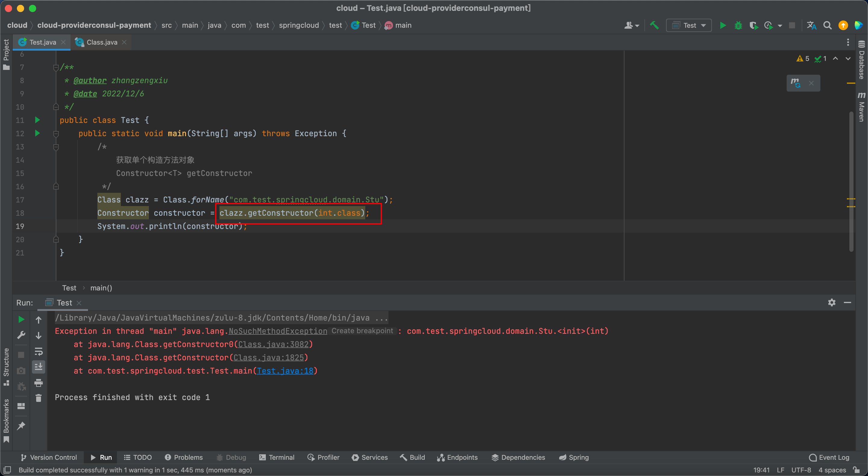The height and width of the screenshot is (476, 868).
Task: Click the profiler run icon in toolbar
Action: (768, 25)
